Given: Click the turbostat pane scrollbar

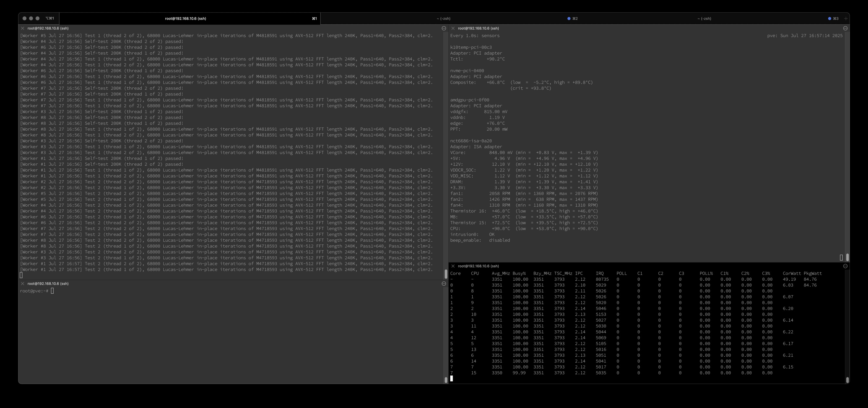Looking at the screenshot, I should coord(847,380).
